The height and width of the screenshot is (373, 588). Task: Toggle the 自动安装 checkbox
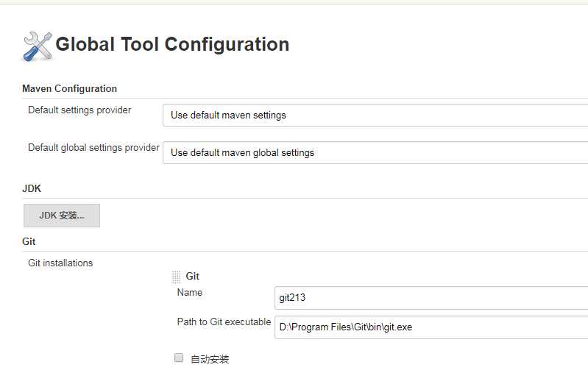[178, 358]
